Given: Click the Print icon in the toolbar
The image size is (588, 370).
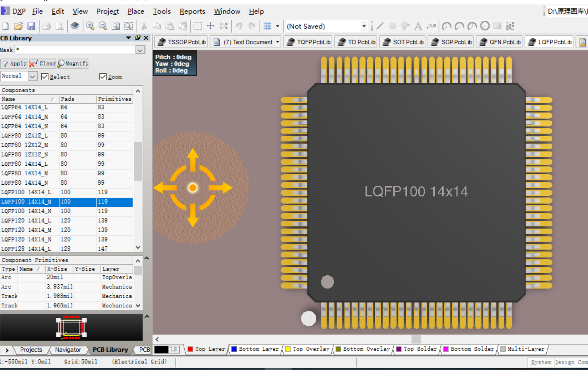Looking at the screenshot, I should point(47,26).
